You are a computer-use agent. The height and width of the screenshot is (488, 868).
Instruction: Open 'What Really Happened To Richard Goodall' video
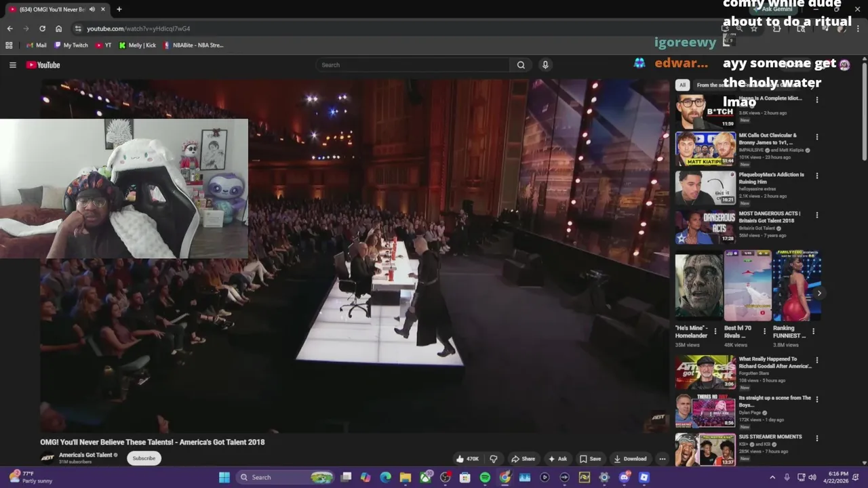tap(705, 372)
